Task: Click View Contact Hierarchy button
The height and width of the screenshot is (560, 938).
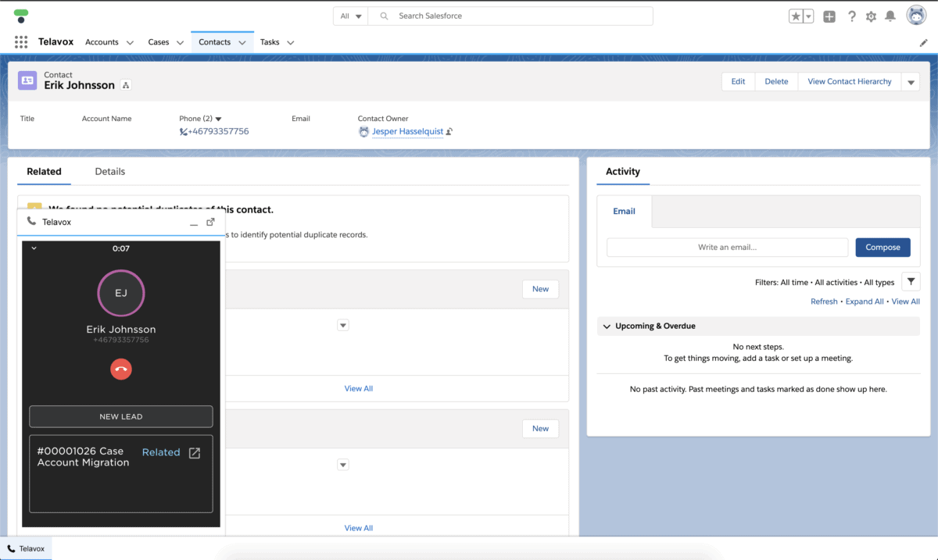Action: pos(850,82)
